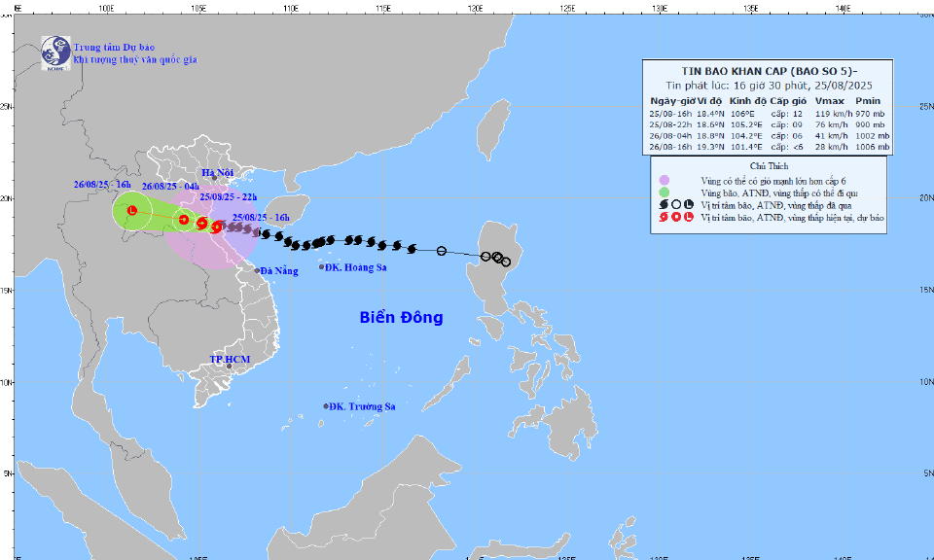The width and height of the screenshot is (934, 560).
Task: Click the TP.HCM city dot
Action: (x=229, y=366)
